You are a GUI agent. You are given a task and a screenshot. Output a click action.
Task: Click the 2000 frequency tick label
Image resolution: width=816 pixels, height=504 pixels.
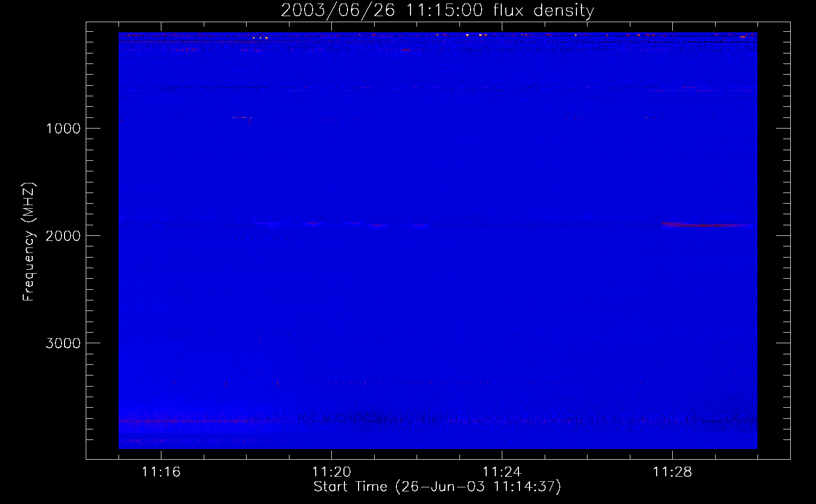pos(63,236)
